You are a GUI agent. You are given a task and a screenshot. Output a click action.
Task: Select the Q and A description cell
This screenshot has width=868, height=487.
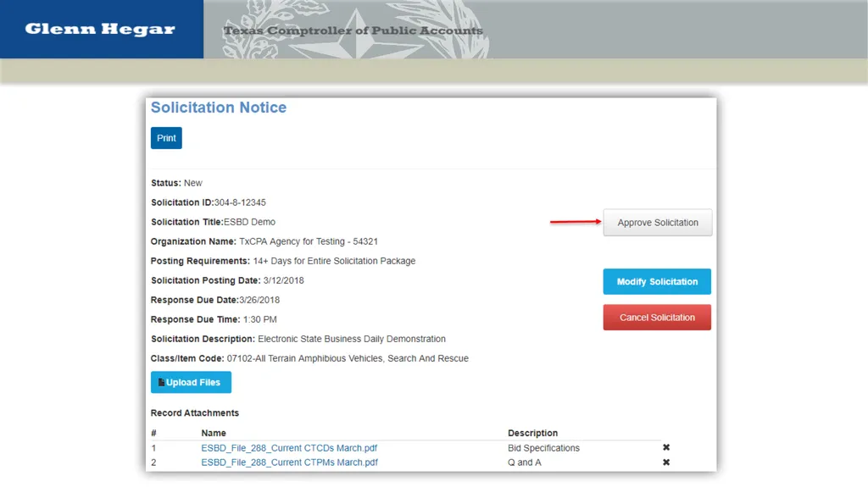coord(524,462)
